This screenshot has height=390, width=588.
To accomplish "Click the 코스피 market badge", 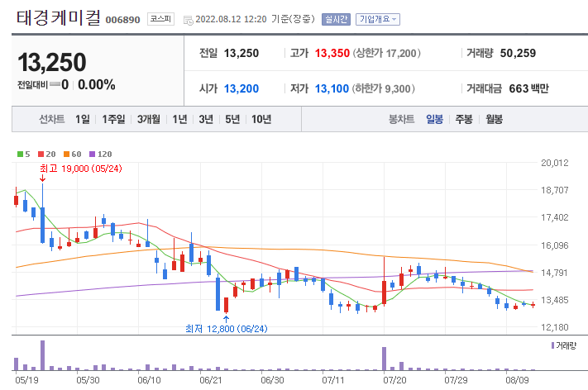I will click(x=160, y=19).
